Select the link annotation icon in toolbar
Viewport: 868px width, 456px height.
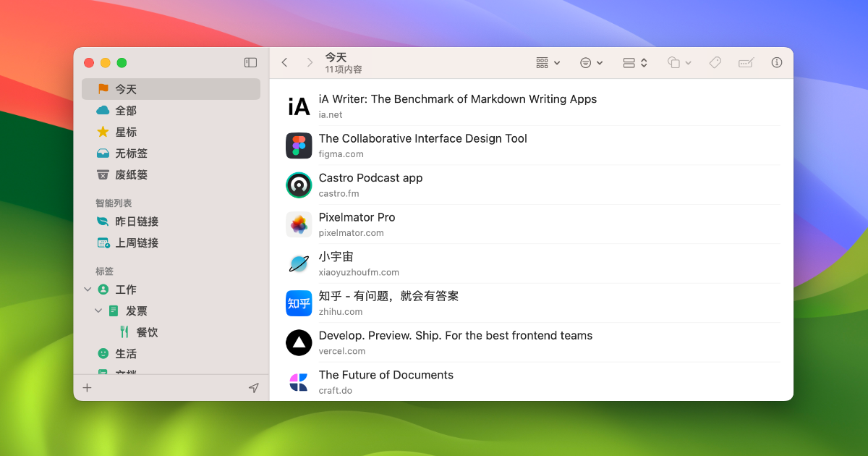(746, 62)
